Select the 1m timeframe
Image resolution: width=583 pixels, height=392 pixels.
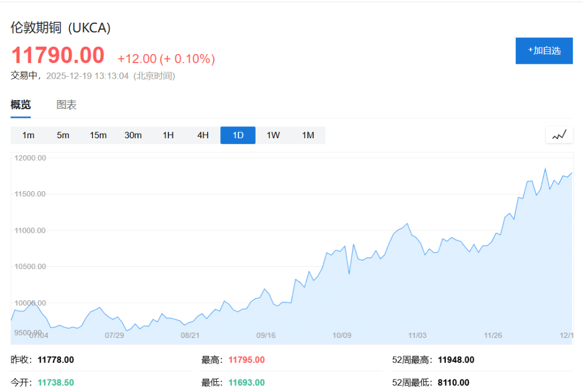click(28, 135)
